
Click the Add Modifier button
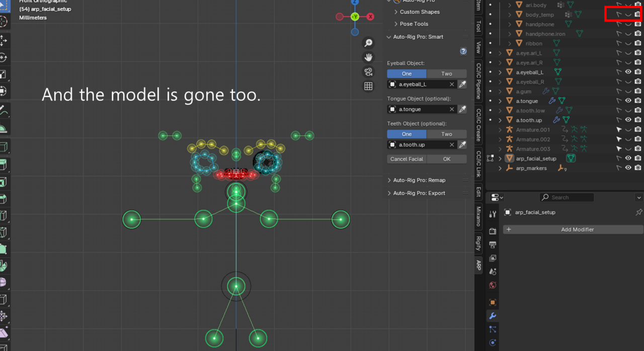(x=573, y=229)
